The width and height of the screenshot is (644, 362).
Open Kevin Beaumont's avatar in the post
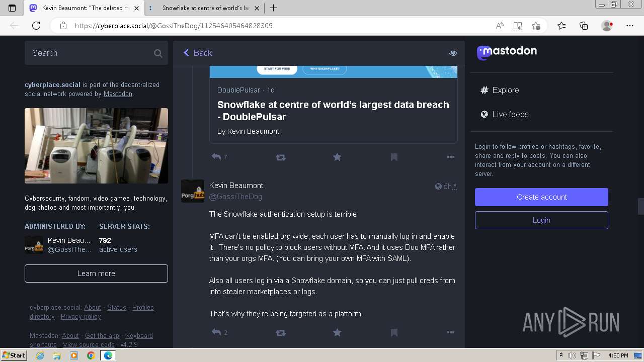point(193,191)
